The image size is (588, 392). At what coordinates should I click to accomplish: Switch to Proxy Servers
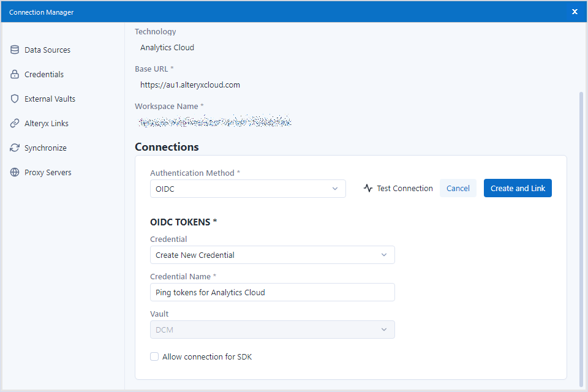(40, 172)
